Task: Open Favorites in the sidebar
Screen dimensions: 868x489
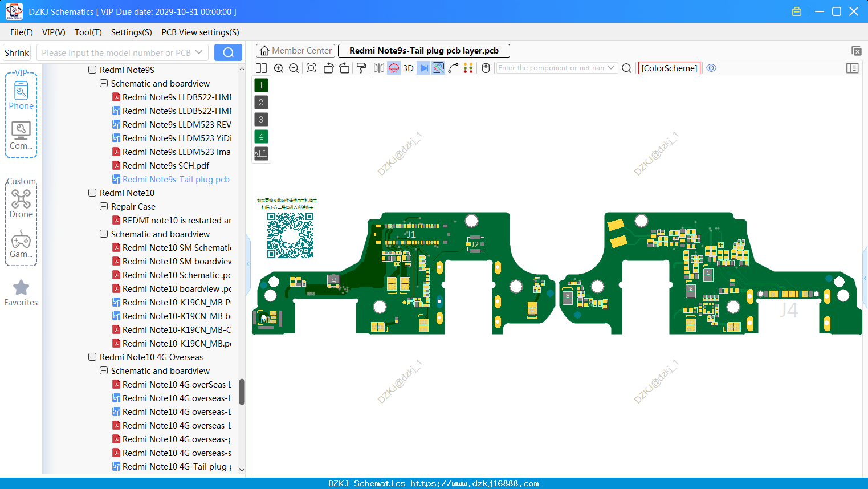Action: coord(21,293)
